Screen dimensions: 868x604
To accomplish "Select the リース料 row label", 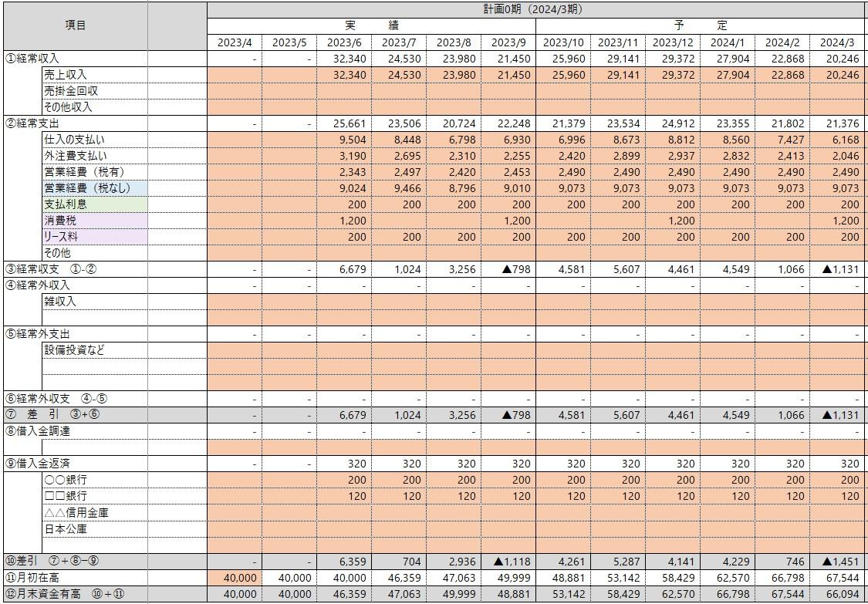I will [x=94, y=237].
